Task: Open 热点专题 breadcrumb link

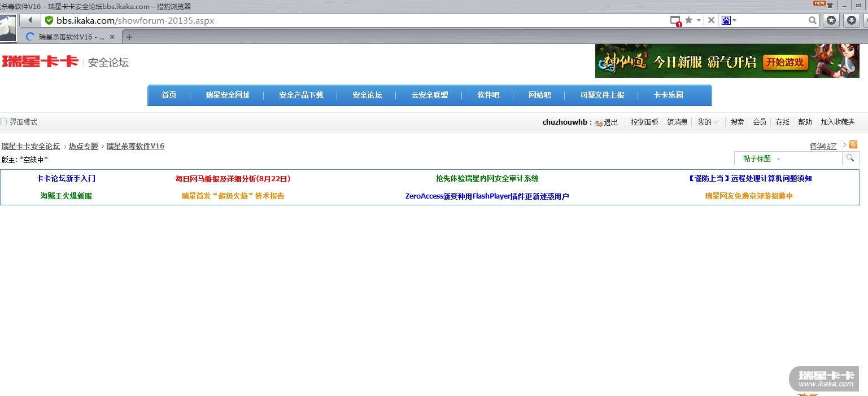Action: (84, 146)
